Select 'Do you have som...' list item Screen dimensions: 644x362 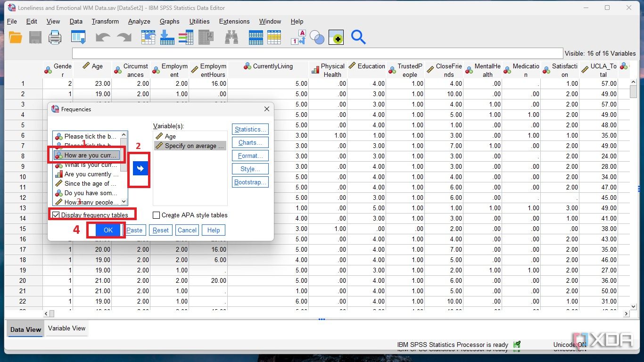coord(87,193)
